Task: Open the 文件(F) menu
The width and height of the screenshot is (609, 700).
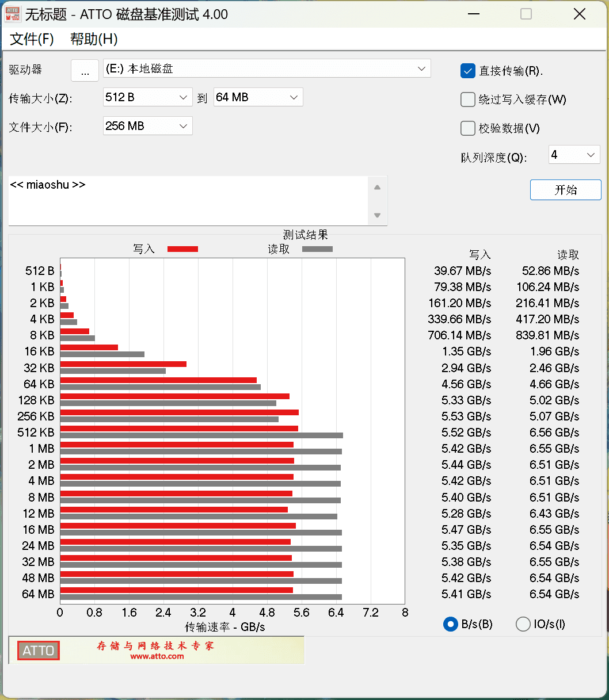Action: point(31,39)
